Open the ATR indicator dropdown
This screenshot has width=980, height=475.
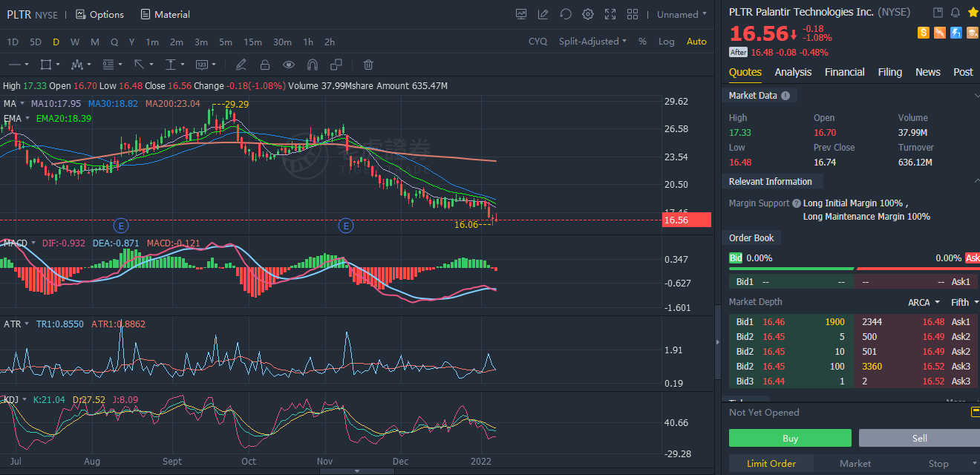coord(15,324)
